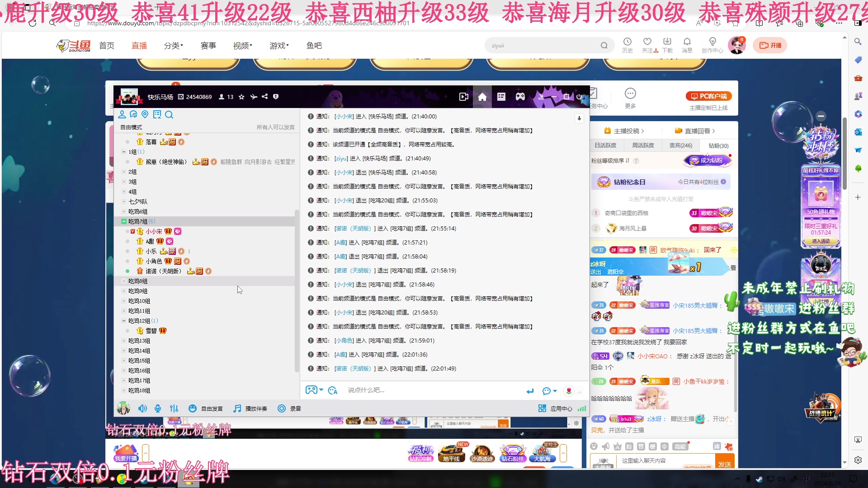The height and width of the screenshot is (488, 868).
Task: Open the game controller panel in room header
Action: click(x=520, y=96)
